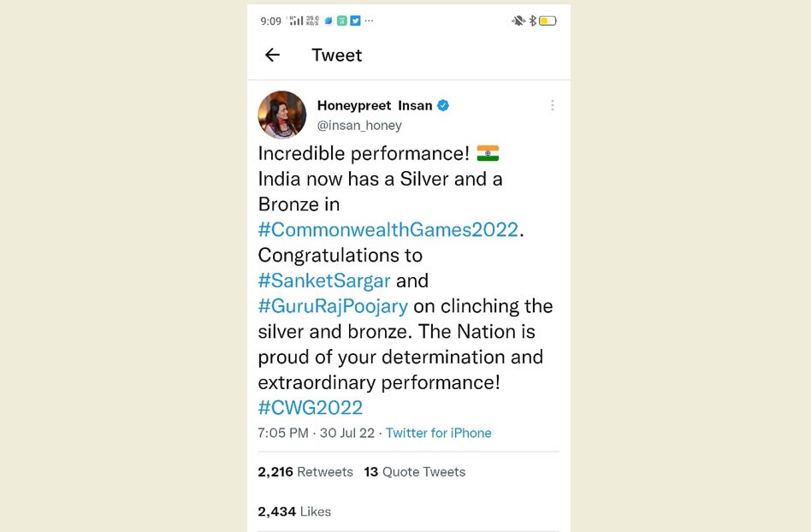Viewport: 811px width, 532px height.
Task: Tap the muted bell status icon
Action: pos(518,21)
